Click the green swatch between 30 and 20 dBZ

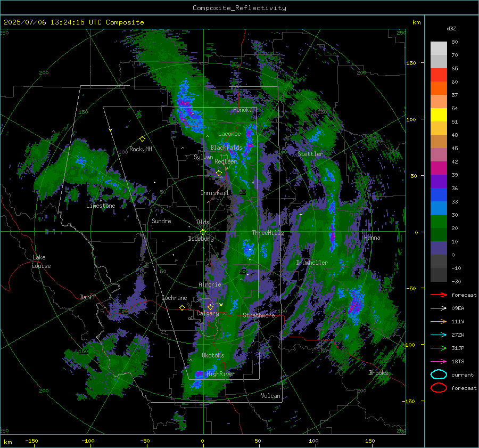click(439, 221)
